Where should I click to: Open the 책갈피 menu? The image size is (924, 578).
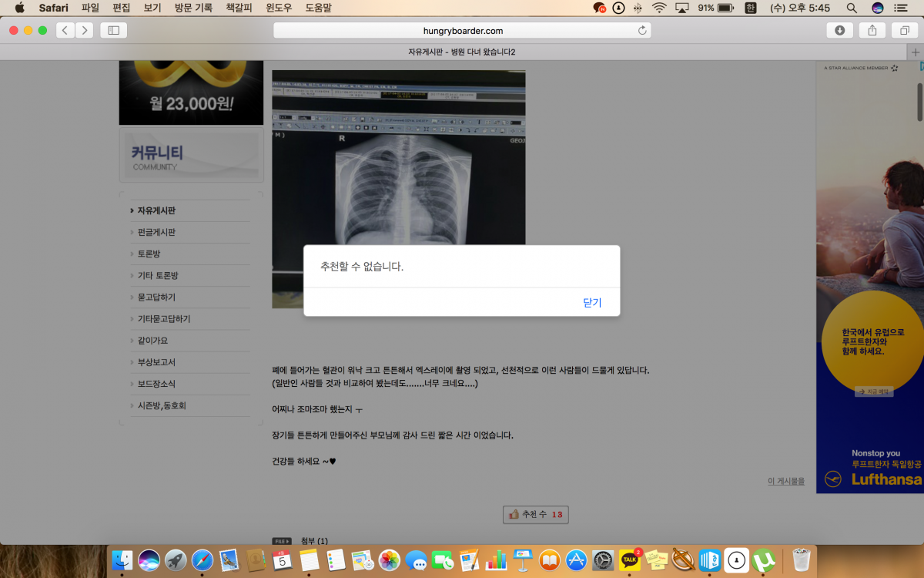pos(239,8)
